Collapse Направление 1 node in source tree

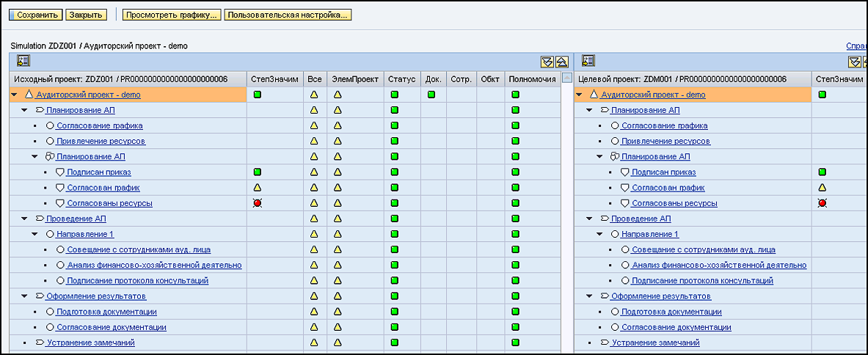click(x=34, y=234)
